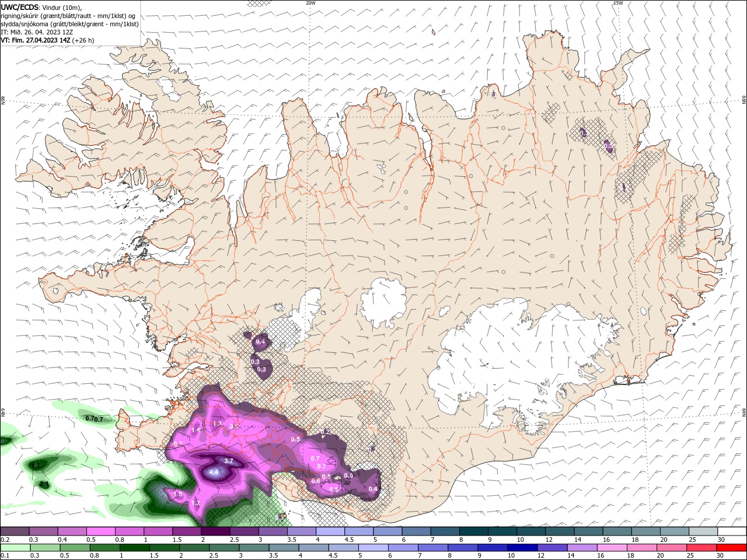The image size is (747, 560).
Task: Click the 15W longitude label on the top edge
Action: point(618,3)
